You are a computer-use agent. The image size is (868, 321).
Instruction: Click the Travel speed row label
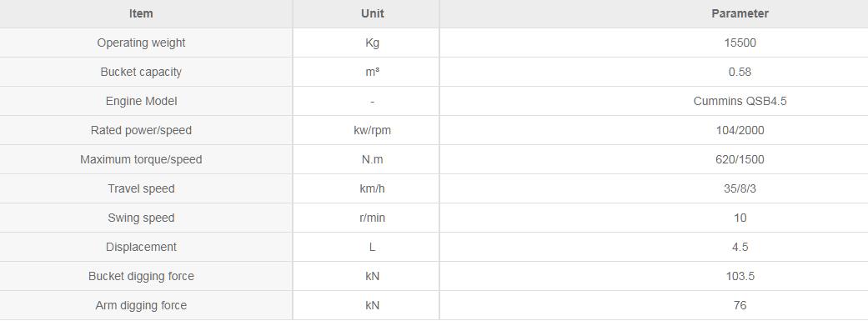(141, 188)
